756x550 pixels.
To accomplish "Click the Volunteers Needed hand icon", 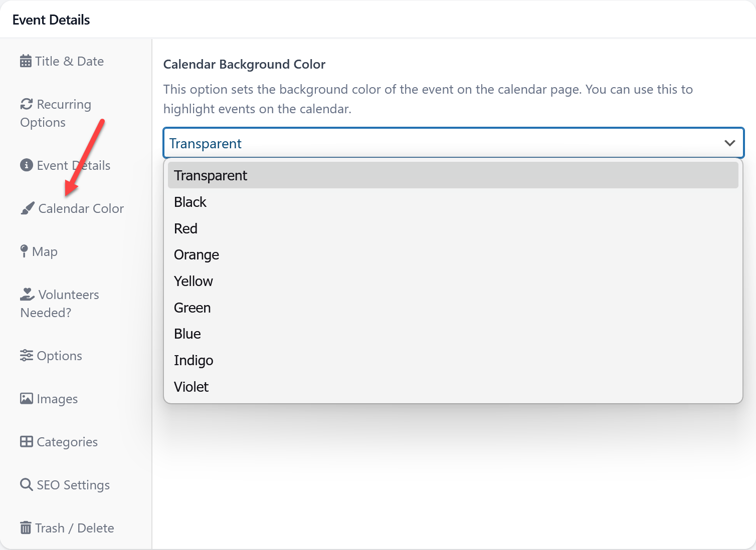I will point(27,295).
